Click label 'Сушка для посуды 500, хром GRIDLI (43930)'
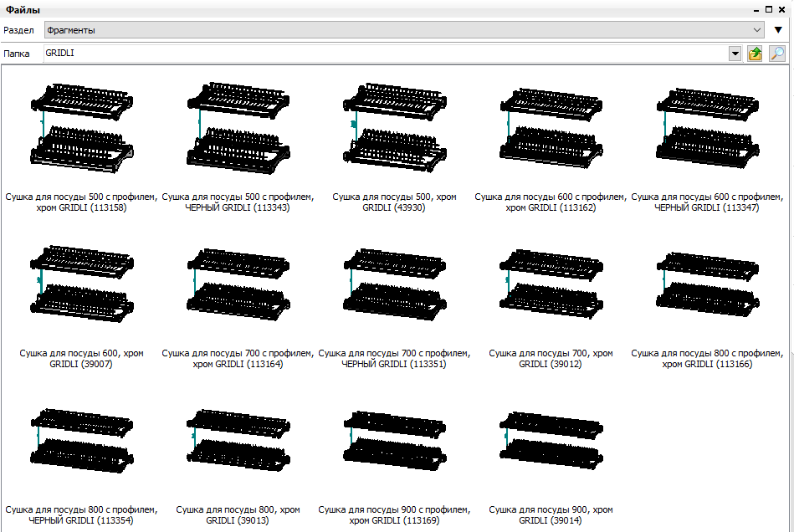 [x=394, y=202]
